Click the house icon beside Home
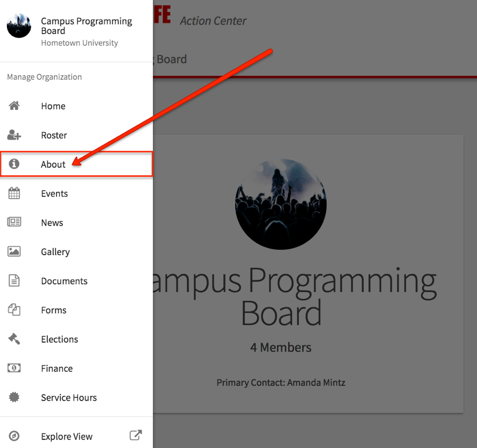Viewport: 477px width, 448px height. point(14,106)
